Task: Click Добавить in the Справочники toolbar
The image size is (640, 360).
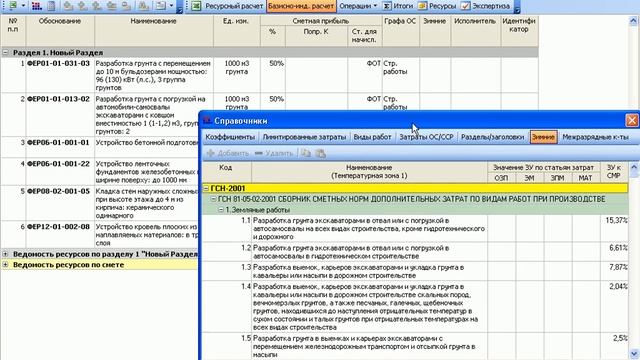Action: click(x=228, y=153)
